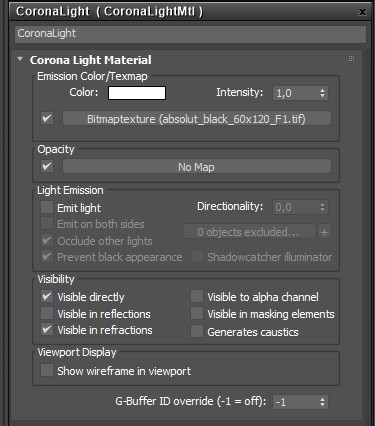Click the Opacity No Map slot
Screen dimensions: 375x426
[x=197, y=167]
